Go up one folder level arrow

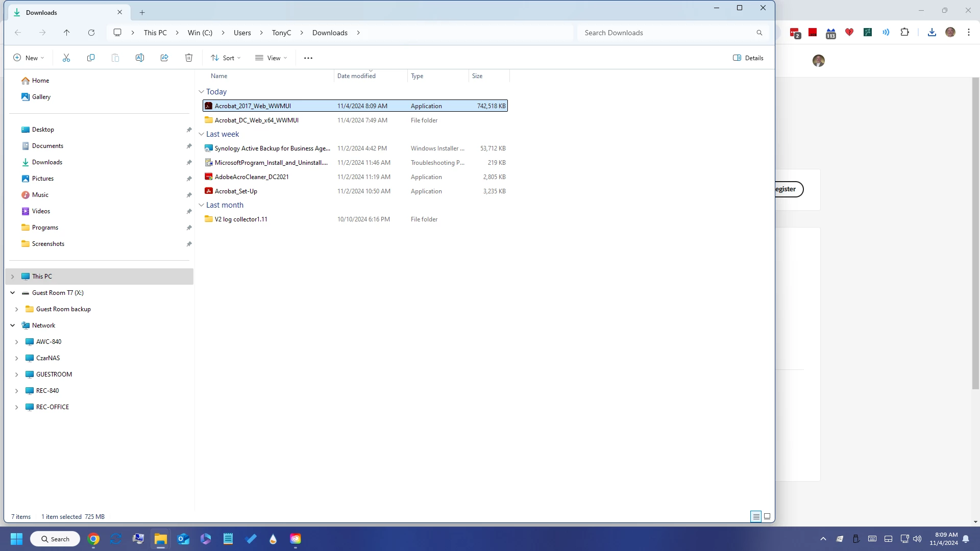pos(67,33)
